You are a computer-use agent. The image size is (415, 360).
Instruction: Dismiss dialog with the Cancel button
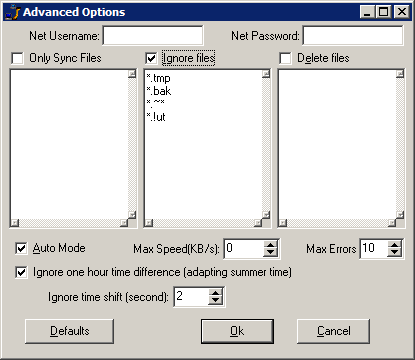[x=333, y=331]
